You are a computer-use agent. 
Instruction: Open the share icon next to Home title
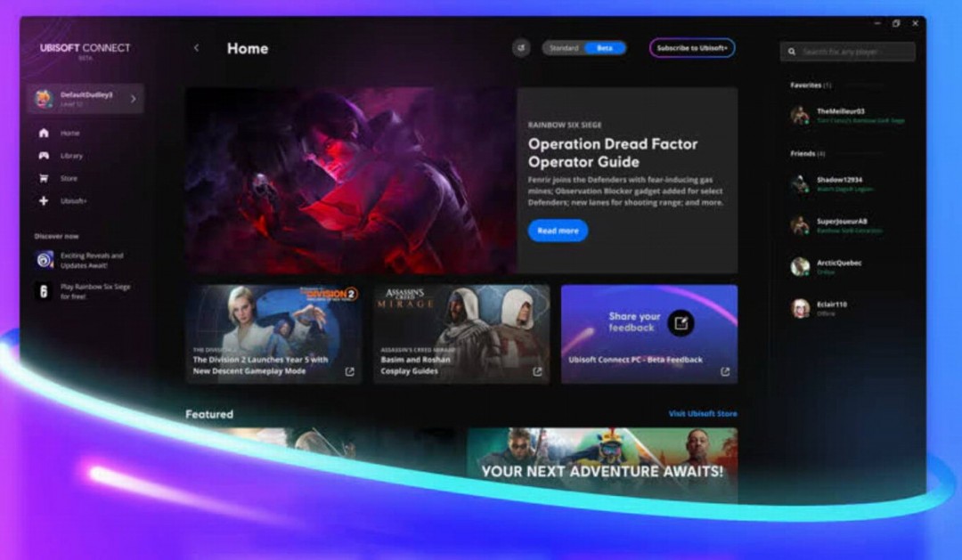point(521,47)
